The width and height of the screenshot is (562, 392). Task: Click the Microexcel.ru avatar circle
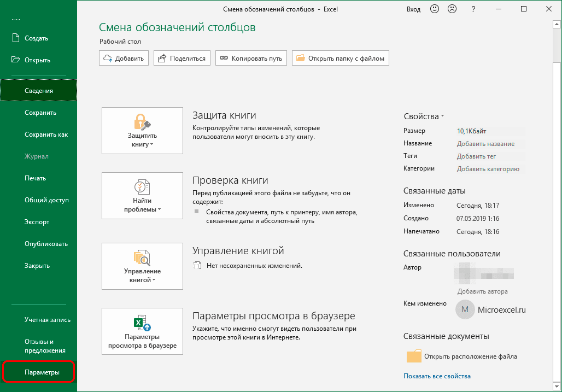point(465,309)
